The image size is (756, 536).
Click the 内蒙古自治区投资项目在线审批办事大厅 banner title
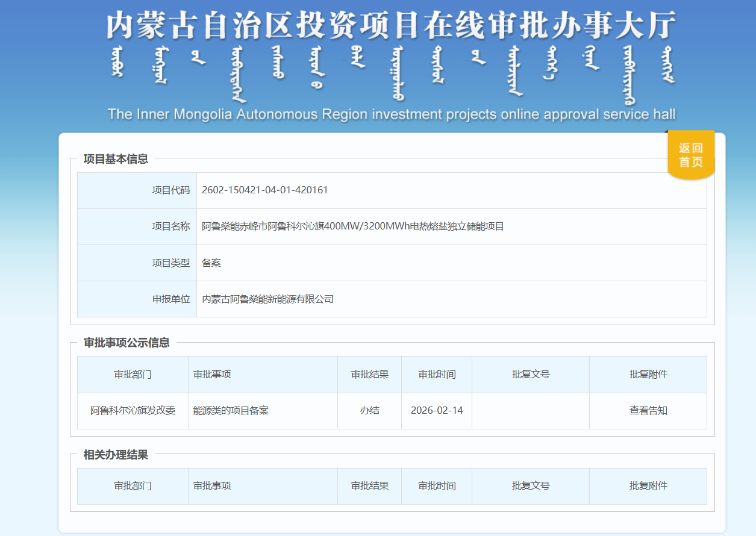(x=391, y=25)
